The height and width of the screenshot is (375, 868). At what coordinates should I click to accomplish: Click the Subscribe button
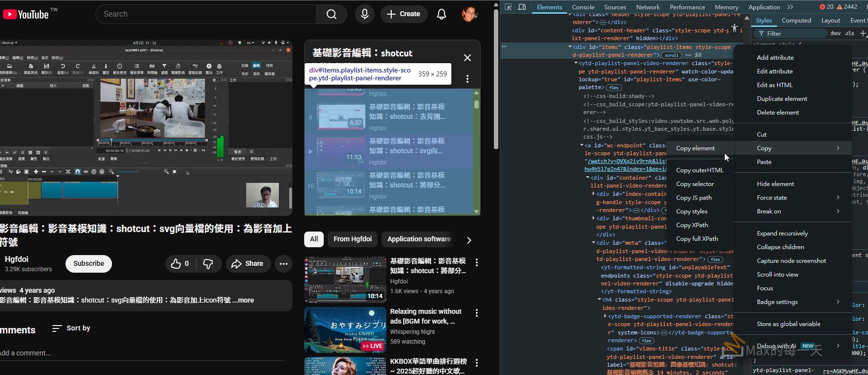[89, 263]
